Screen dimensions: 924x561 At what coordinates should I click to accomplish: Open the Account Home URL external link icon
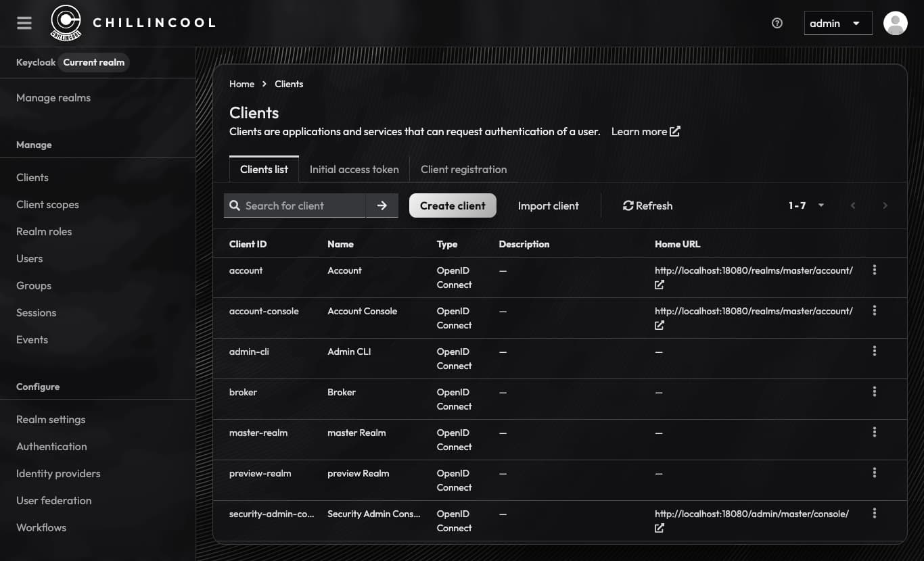pyautogui.click(x=660, y=285)
